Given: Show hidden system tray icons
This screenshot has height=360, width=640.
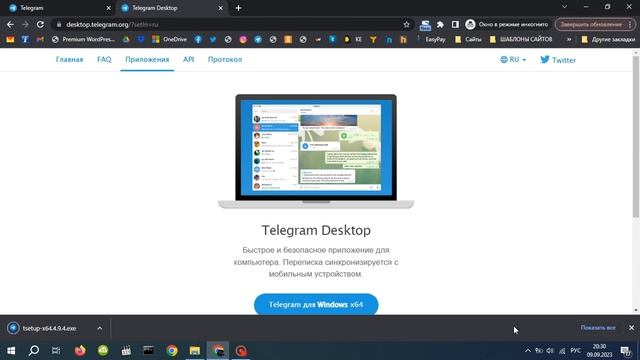Looking at the screenshot, I should (528, 351).
